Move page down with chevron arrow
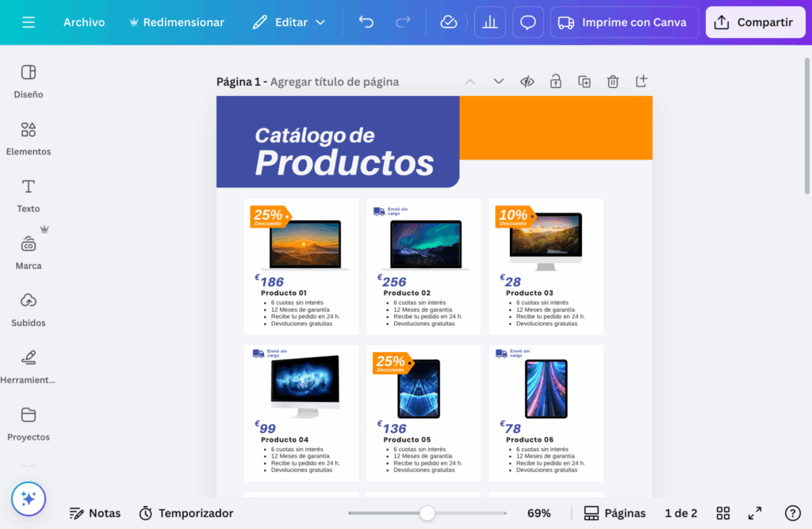This screenshot has height=529, width=812. tap(499, 82)
